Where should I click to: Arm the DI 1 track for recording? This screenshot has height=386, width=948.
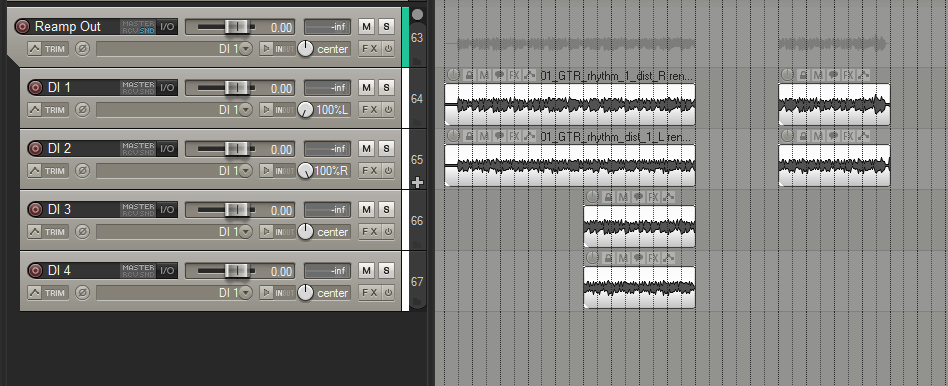point(36,88)
